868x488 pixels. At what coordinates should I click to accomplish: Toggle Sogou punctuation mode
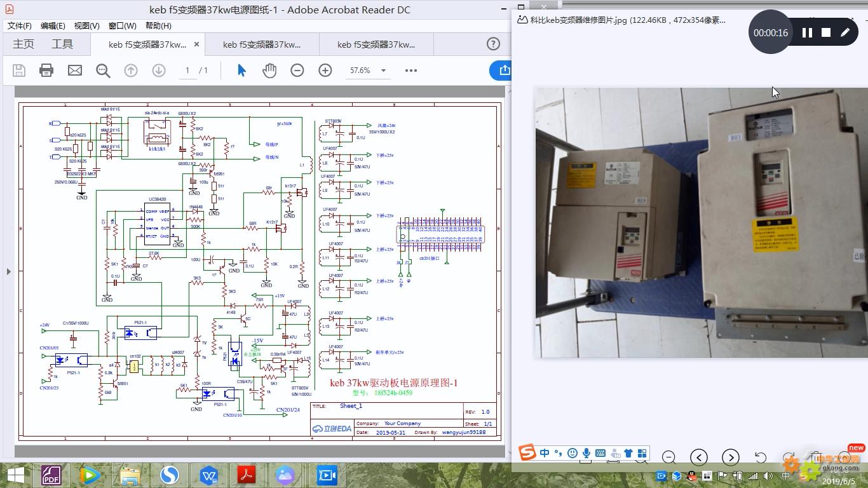pyautogui.click(x=558, y=453)
